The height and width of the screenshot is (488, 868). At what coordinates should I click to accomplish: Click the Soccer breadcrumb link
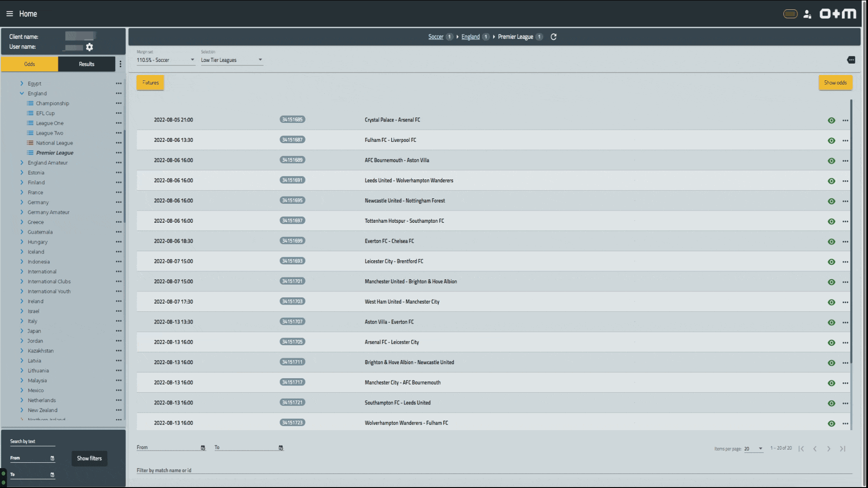tap(435, 37)
